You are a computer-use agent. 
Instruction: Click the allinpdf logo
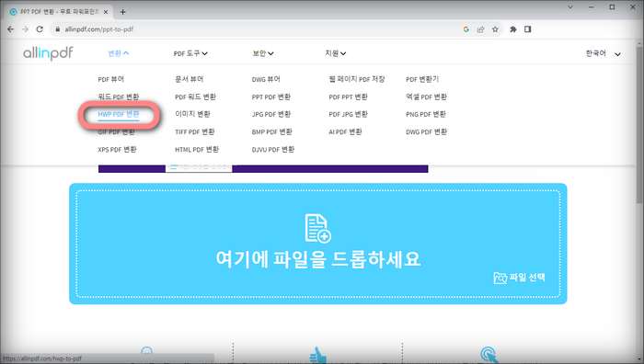[x=48, y=53]
